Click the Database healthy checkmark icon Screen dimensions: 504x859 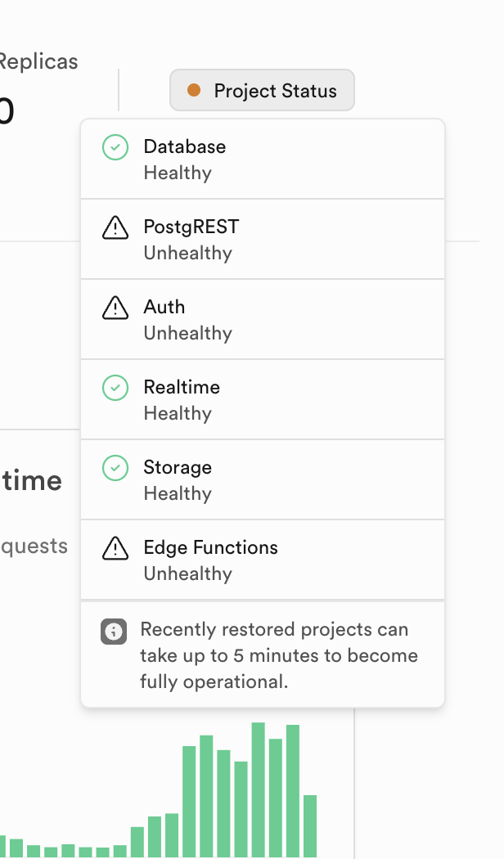tap(115, 147)
